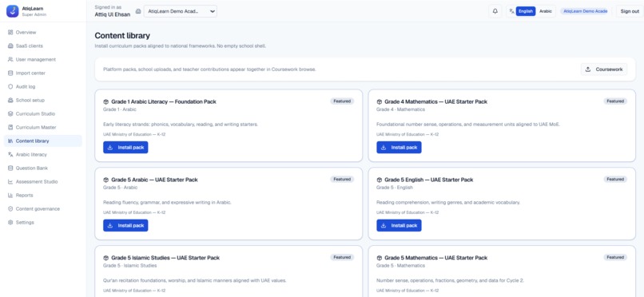Go to SaaS clients
644x297 pixels.
tap(42, 46)
